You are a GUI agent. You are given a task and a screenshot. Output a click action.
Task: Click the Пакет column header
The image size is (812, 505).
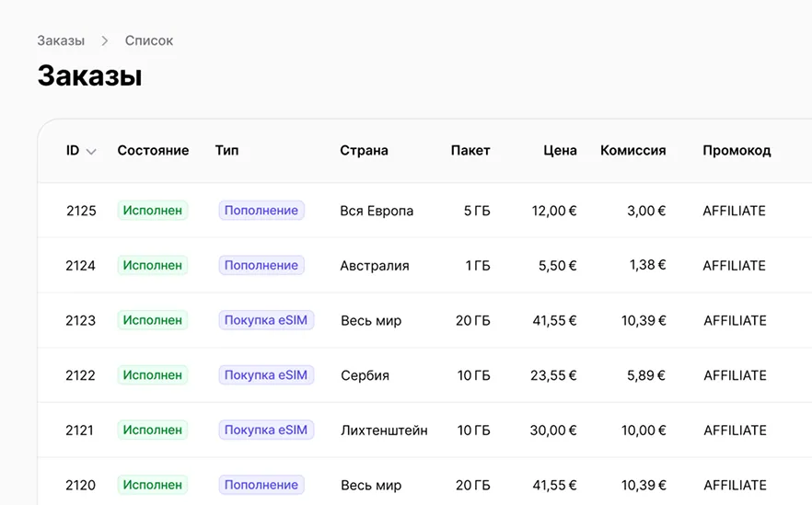point(470,150)
